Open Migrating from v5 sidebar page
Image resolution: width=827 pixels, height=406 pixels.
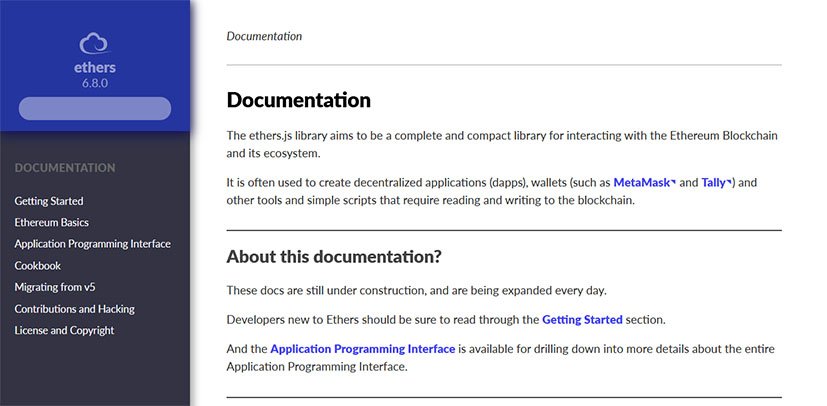[55, 287]
